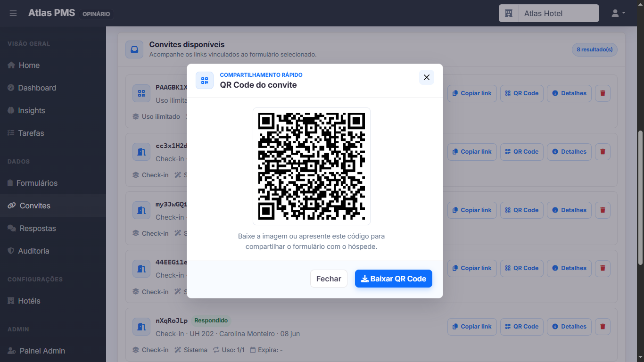The width and height of the screenshot is (644, 362).
Task: Copy link for cc3x1H2d invite
Action: pyautogui.click(x=472, y=152)
